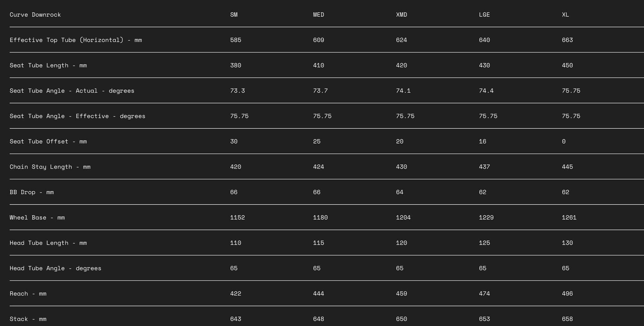Click the Curve Downrock table heading
Image resolution: width=644 pixels, height=326 pixels.
(x=35, y=15)
